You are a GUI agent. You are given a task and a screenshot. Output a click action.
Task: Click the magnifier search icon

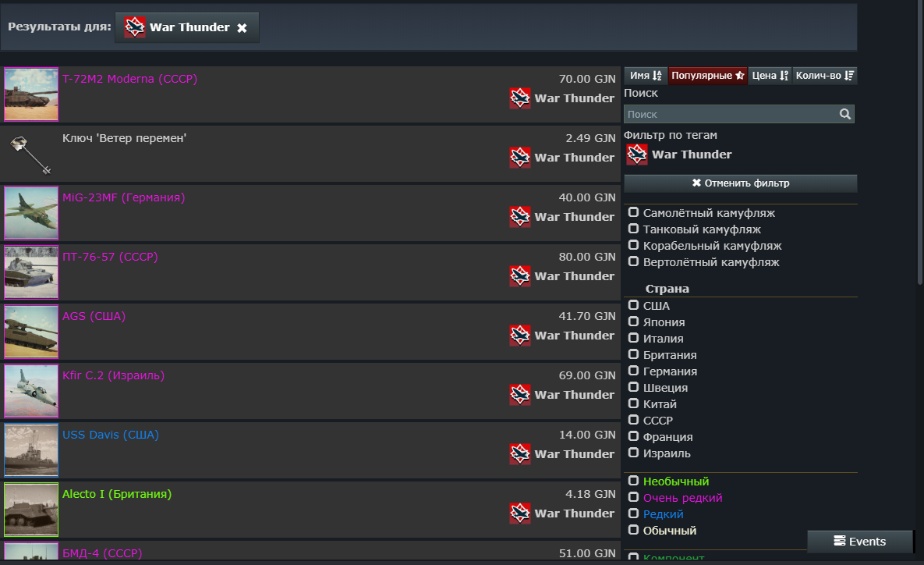tap(845, 114)
